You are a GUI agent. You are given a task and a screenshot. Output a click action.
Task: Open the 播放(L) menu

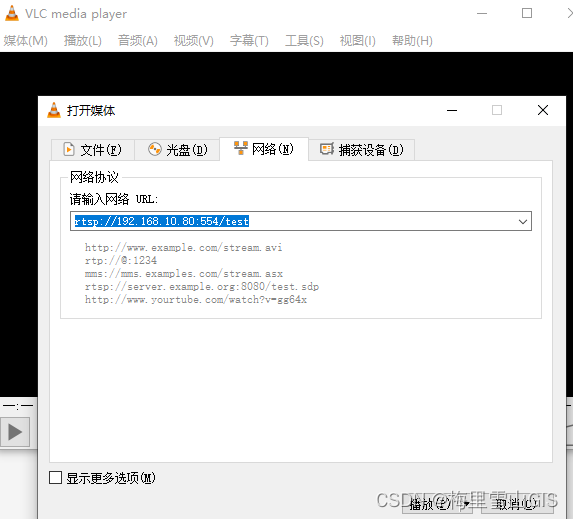(x=83, y=41)
